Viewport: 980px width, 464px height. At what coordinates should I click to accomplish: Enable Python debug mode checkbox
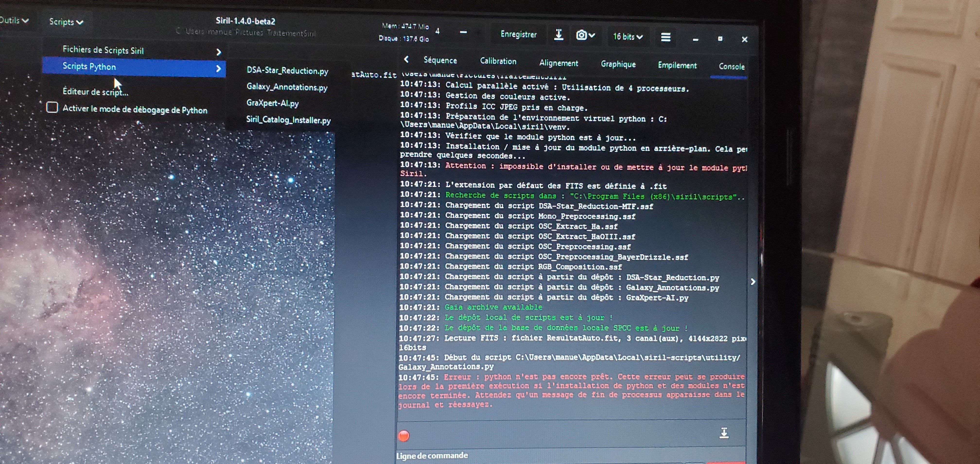click(x=52, y=107)
